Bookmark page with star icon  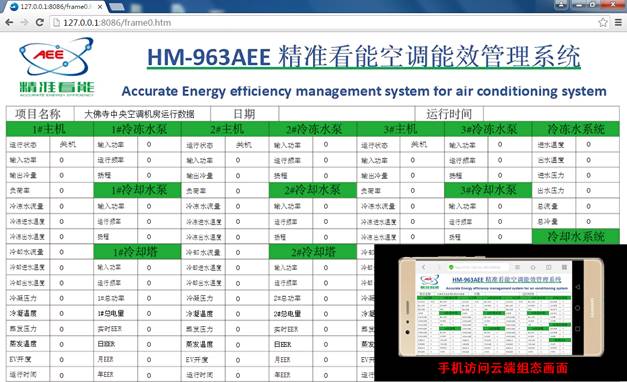pos(603,22)
